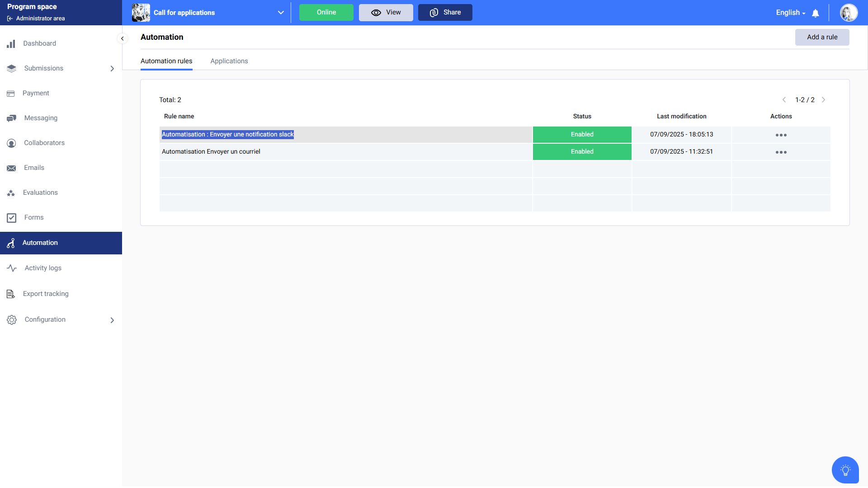Click the Program space title
This screenshot has height=488, width=868.
(32, 7)
